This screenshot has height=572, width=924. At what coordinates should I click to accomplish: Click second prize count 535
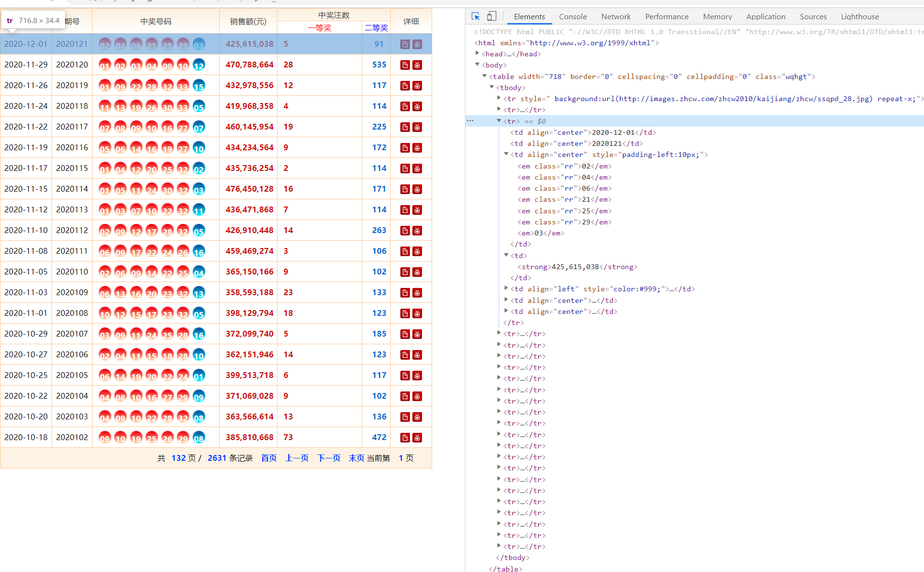pyautogui.click(x=379, y=65)
